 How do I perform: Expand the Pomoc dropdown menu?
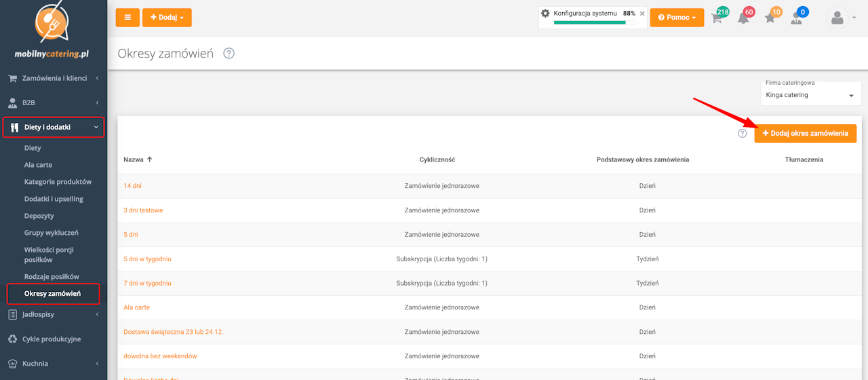click(677, 18)
